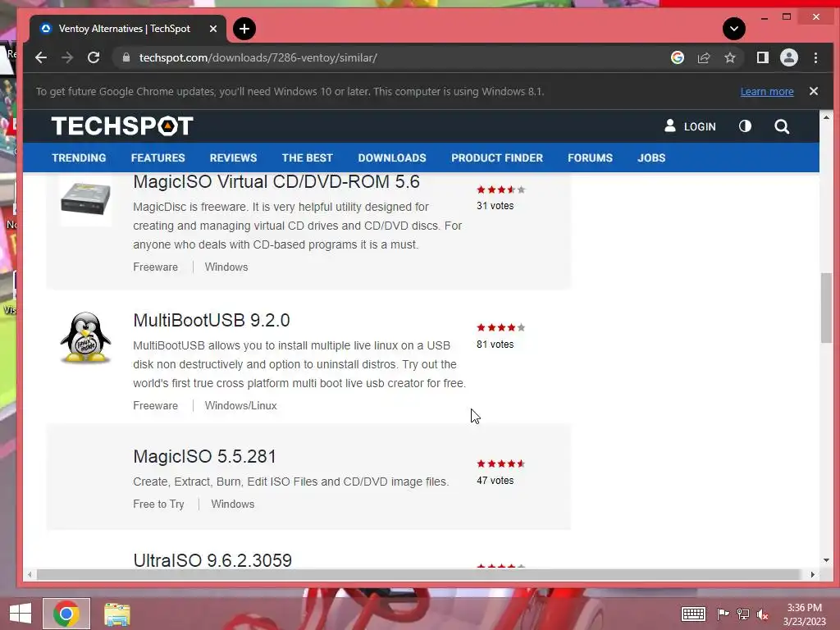Image resolution: width=840 pixels, height=630 pixels.
Task: Click the MagicISO 5.5.281 star rating
Action: coord(501,464)
